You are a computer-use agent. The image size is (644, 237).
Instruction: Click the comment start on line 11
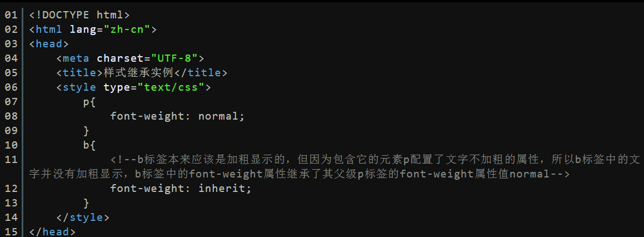[123, 159]
